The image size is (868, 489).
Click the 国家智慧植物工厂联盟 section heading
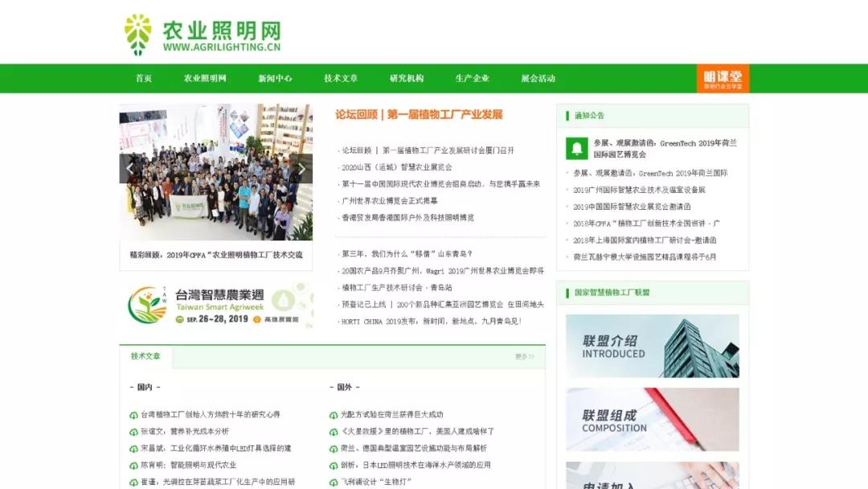[x=612, y=293]
